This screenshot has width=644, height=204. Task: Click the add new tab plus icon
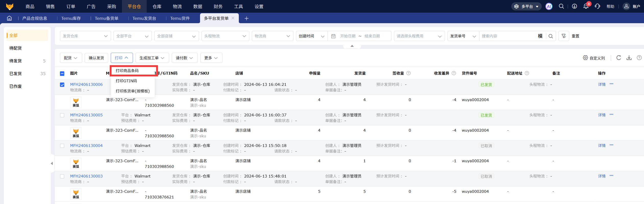click(246, 18)
